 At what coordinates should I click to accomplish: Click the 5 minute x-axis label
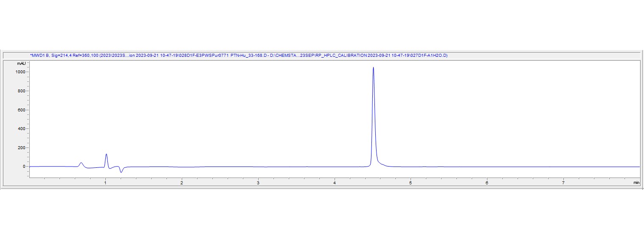click(411, 183)
